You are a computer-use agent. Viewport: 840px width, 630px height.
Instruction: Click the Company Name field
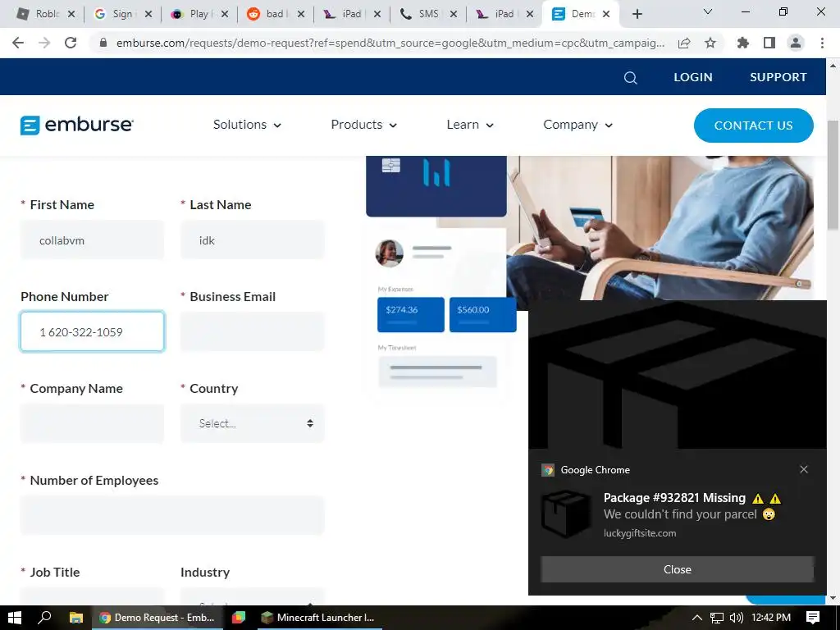[92, 423]
